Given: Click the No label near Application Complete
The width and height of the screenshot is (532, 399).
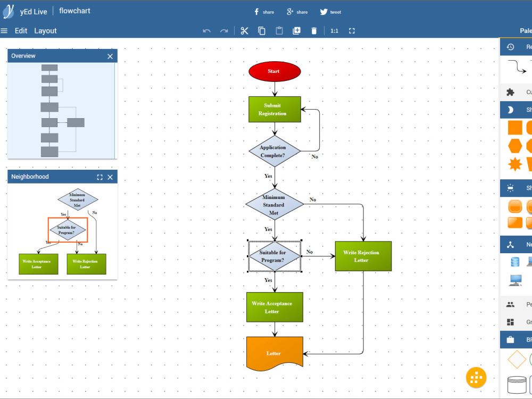Looking at the screenshot, I should tap(314, 157).
